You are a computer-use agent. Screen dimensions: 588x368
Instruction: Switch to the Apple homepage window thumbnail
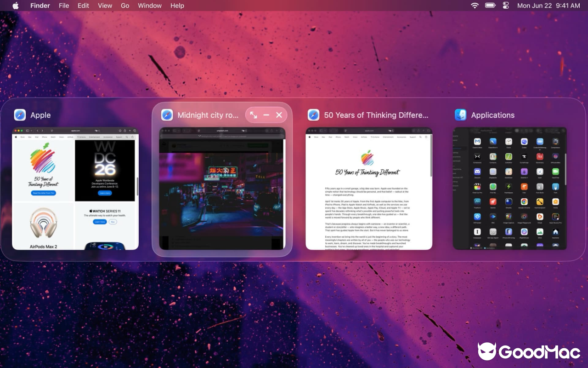click(75, 189)
